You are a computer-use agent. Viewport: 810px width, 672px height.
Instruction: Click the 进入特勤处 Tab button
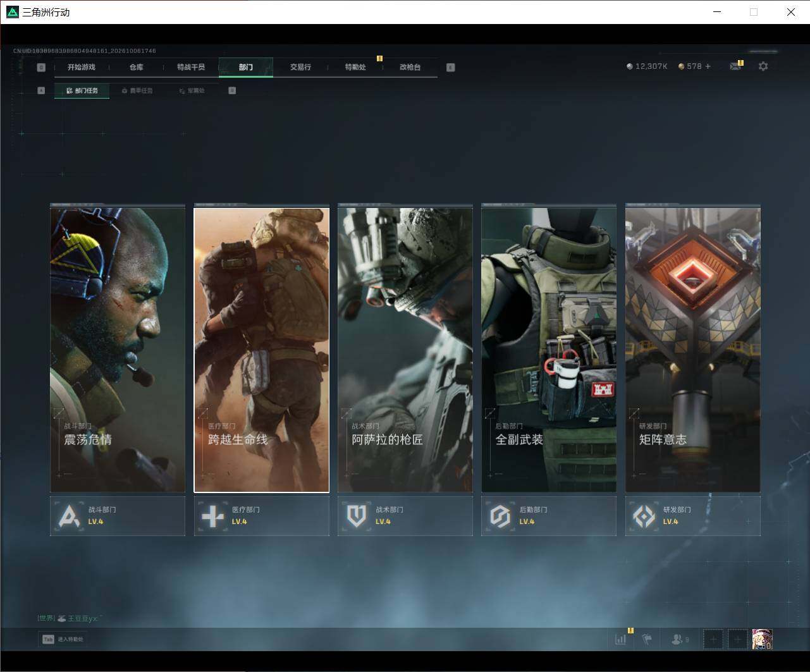coord(63,639)
